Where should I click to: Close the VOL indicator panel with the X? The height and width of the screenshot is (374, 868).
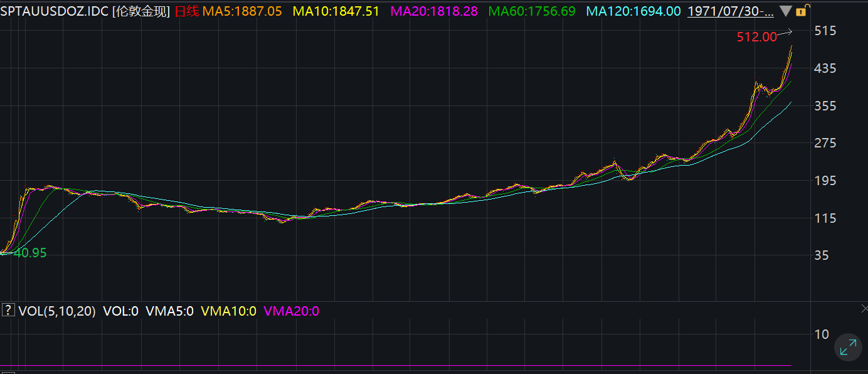tap(864, 310)
